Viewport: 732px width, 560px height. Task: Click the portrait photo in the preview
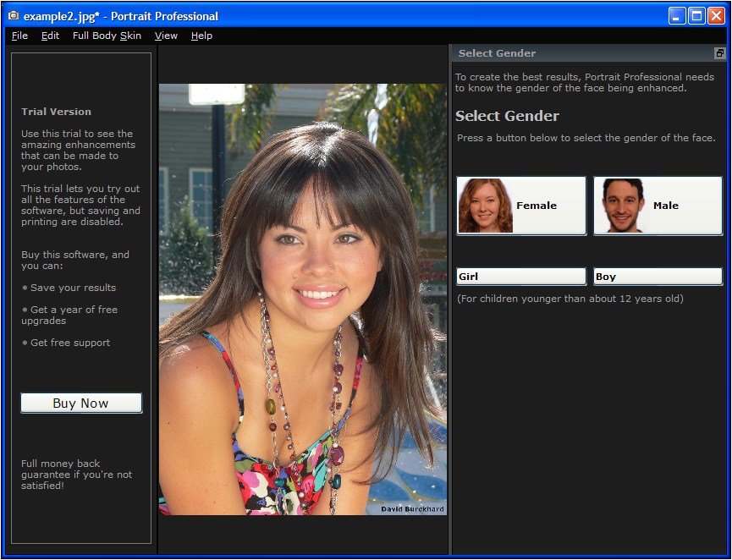(302, 299)
